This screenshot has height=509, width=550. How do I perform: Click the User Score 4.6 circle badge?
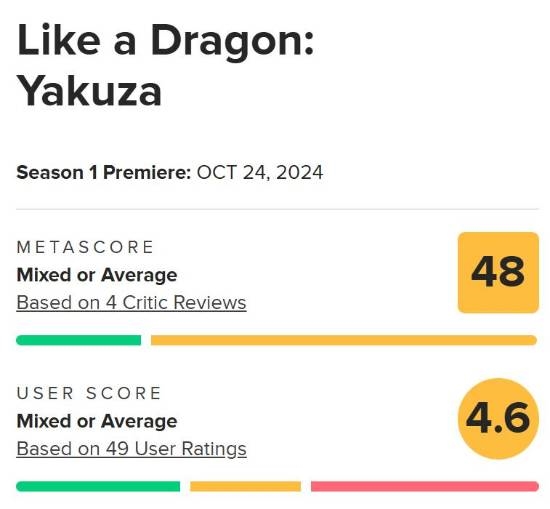tap(498, 418)
